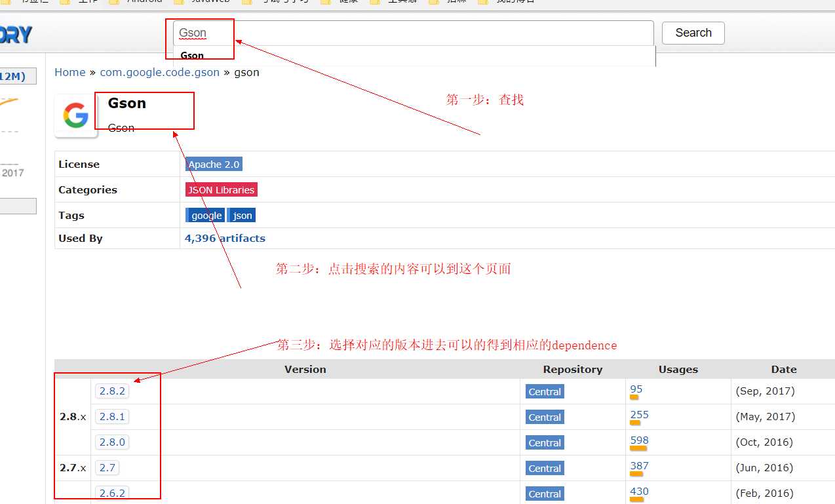This screenshot has height=504, width=835.
Task: Open the JSON Libraries category tag
Action: [x=222, y=190]
